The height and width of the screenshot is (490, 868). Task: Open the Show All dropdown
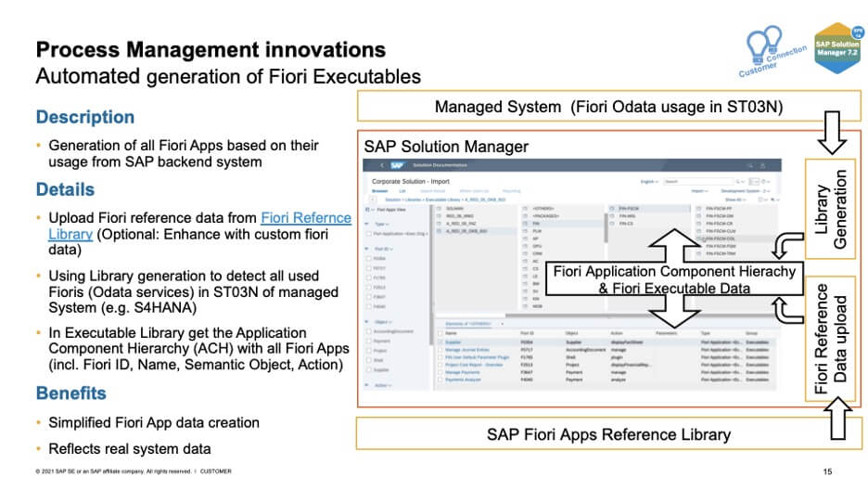[734, 200]
